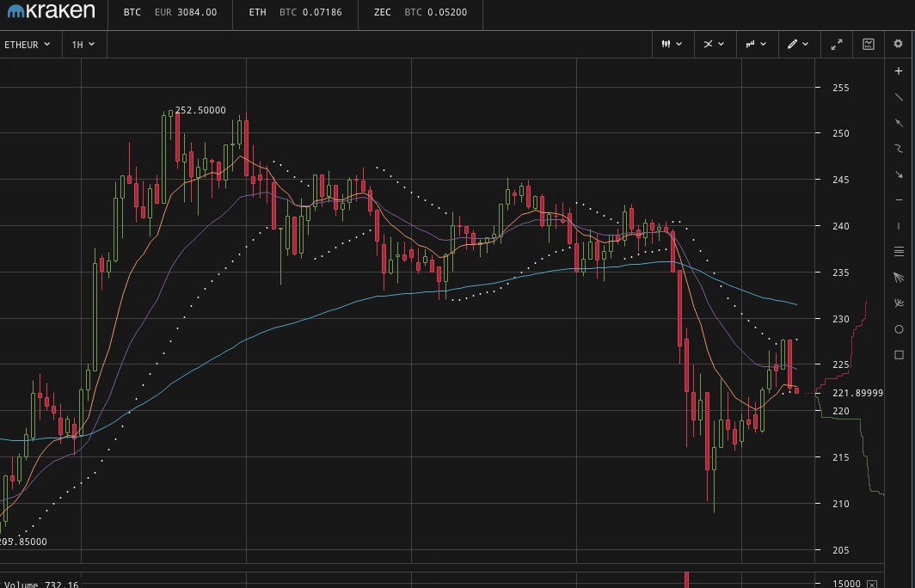Close the volume pane with X box
This screenshot has height=588, width=915.
pos(872,584)
